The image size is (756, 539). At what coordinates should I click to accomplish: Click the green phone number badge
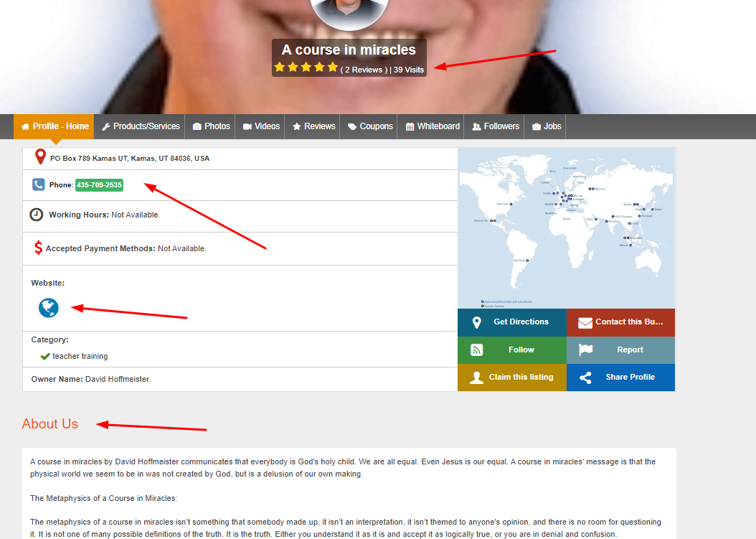click(x=99, y=184)
